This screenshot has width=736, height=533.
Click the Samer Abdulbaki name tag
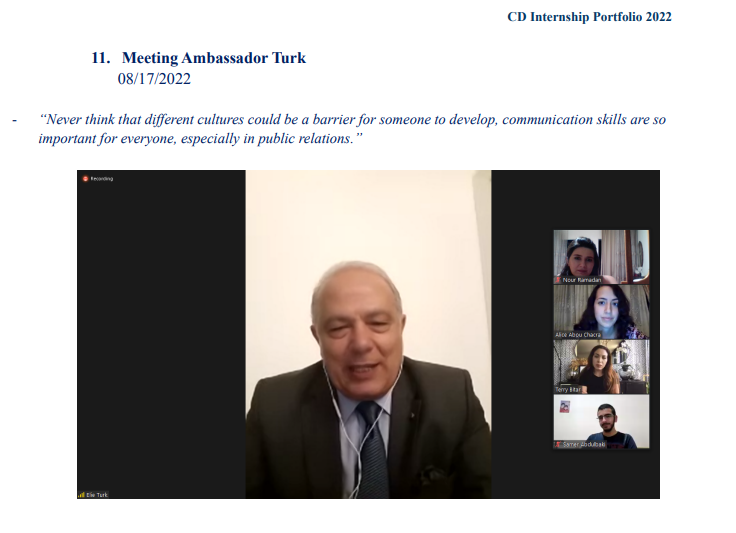tap(584, 444)
